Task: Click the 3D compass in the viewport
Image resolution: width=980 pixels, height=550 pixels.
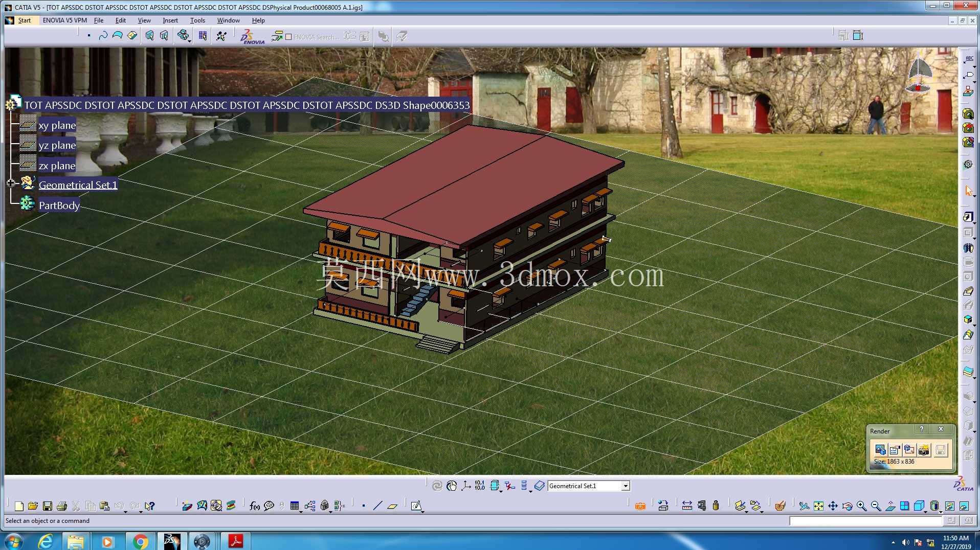Action: point(919,77)
